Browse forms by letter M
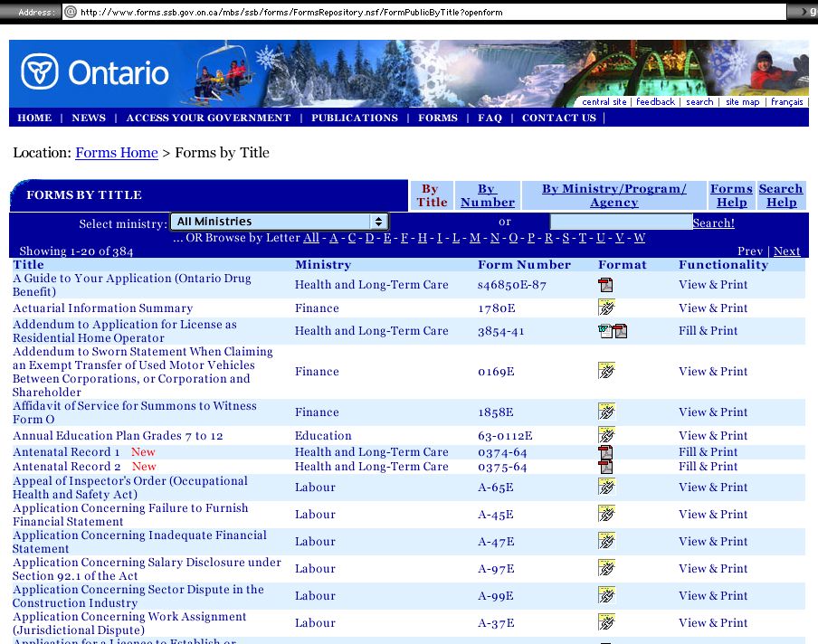 click(474, 238)
